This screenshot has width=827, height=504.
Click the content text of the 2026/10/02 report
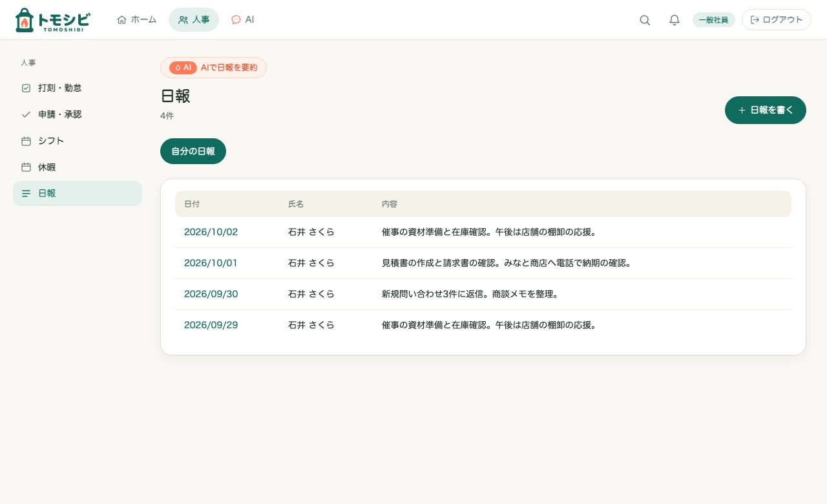tap(489, 232)
